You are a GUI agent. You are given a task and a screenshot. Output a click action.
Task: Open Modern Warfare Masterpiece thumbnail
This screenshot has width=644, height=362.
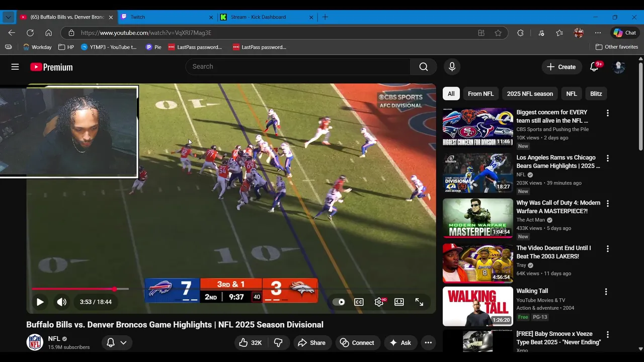click(x=478, y=218)
